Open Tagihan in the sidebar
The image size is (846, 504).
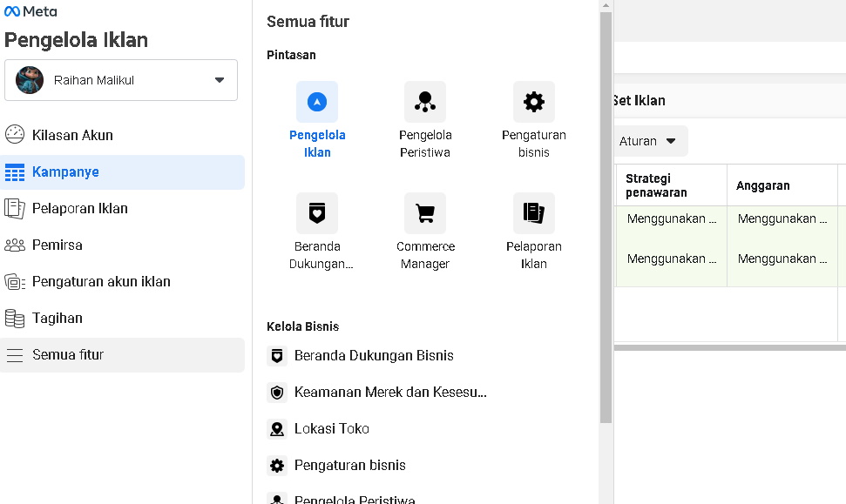pos(122,319)
